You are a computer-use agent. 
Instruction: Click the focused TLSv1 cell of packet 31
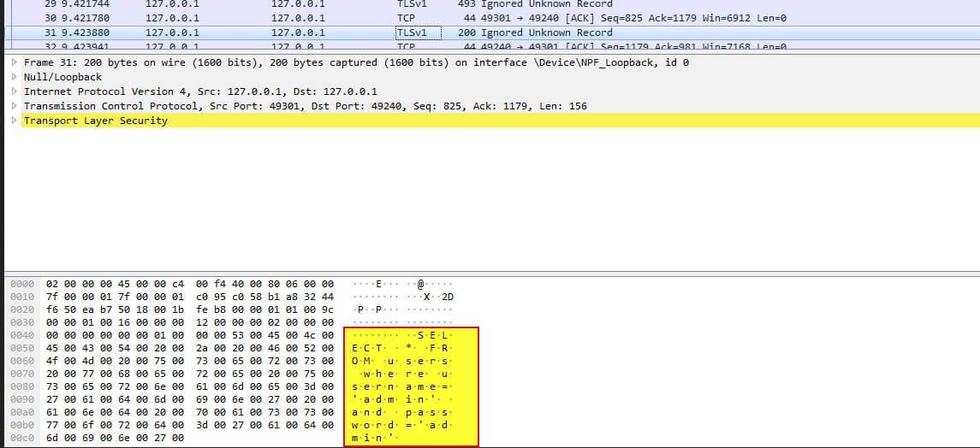[419, 32]
